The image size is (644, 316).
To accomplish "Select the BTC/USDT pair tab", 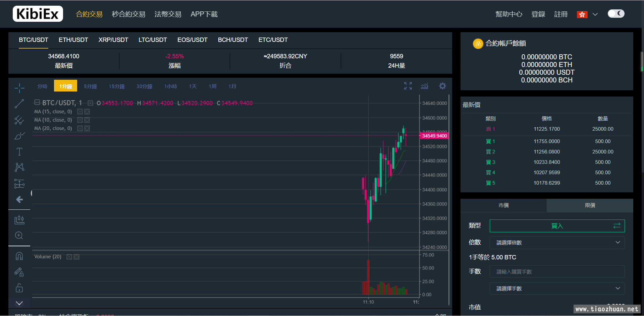I will pos(34,40).
